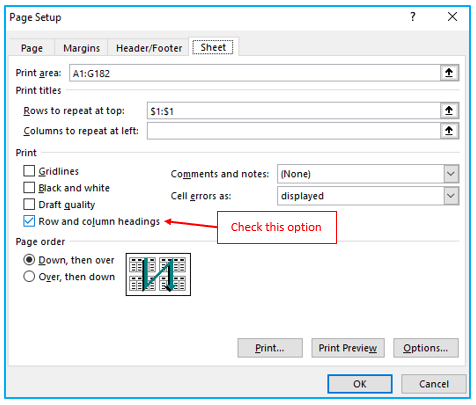The width and height of the screenshot is (476, 405).
Task: Click collapse icon for Rows to repeat at top
Action: click(x=449, y=111)
